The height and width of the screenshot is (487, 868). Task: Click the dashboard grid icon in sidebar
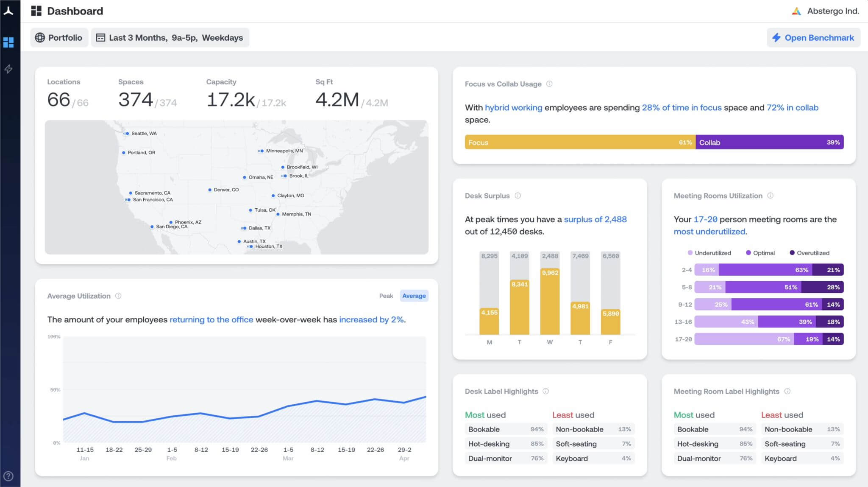(x=8, y=42)
